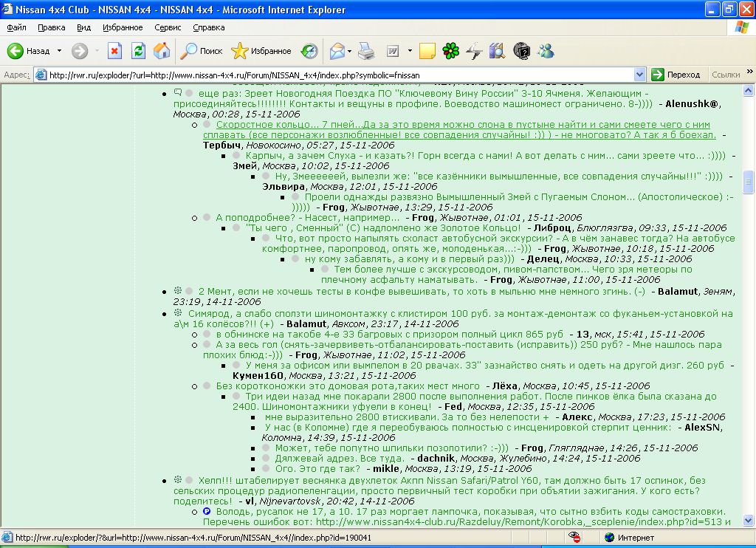756x548 pixels.
Task: Open the Сервис menu
Action: (168, 27)
